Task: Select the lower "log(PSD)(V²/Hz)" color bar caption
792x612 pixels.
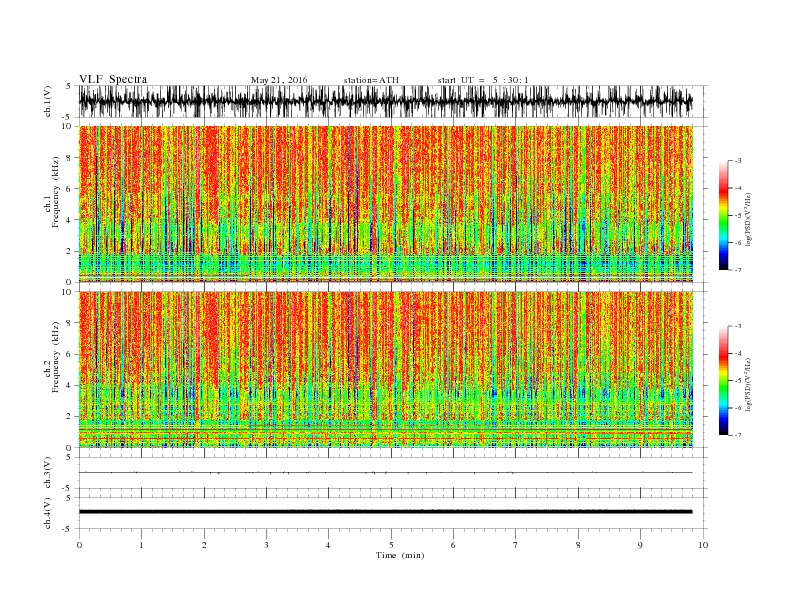Action: [748, 385]
